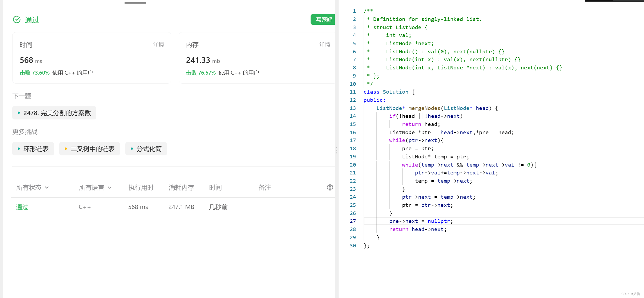The image size is (644, 298).
Task: Click the 备注 column header
Action: 265,188
